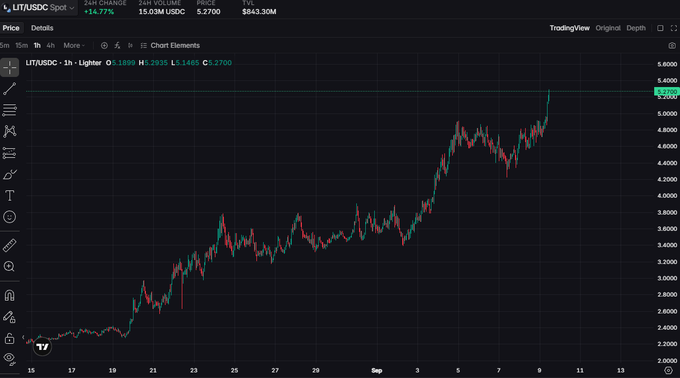The image size is (680, 378).
Task: Click the TradingView logo badge
Action: tap(42, 347)
